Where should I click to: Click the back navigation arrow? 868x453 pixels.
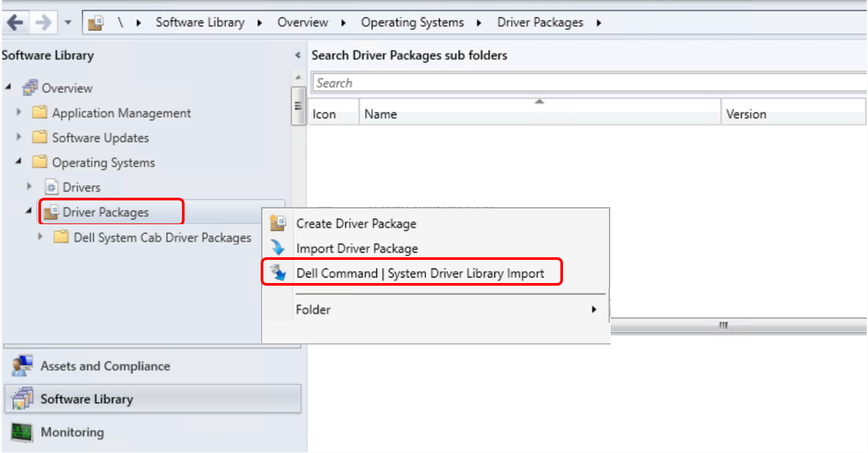click(15, 22)
